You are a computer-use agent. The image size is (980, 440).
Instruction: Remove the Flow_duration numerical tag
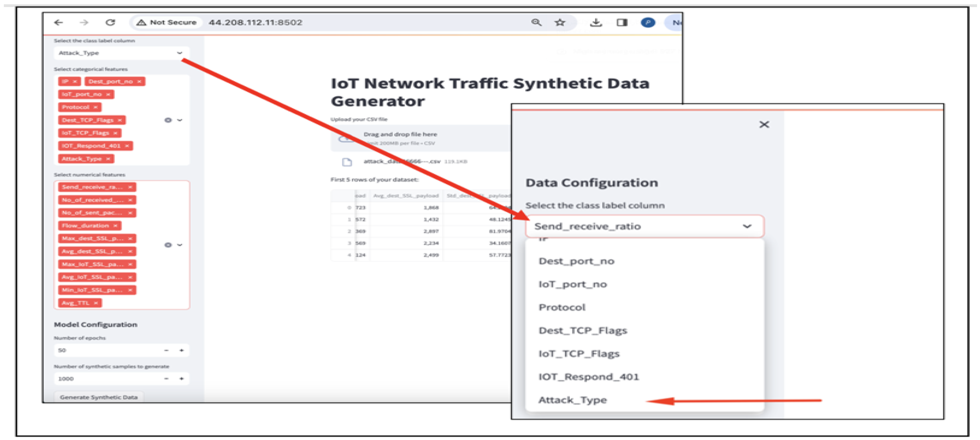point(115,226)
